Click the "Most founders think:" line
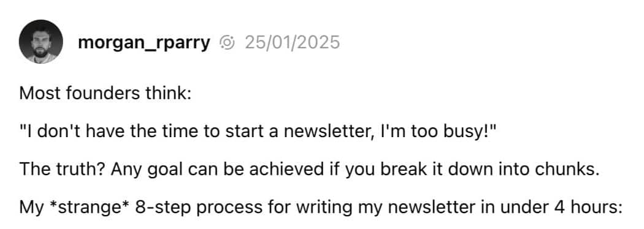 coord(105,94)
